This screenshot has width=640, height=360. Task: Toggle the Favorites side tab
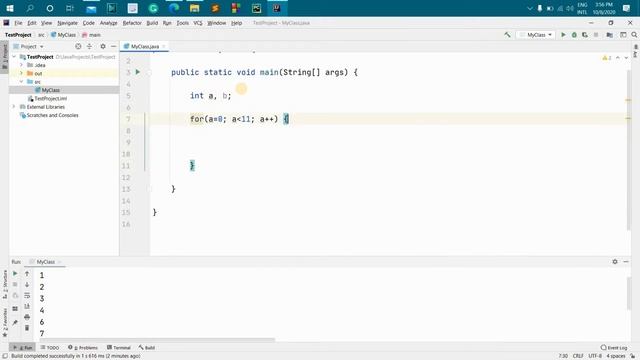pos(5,323)
